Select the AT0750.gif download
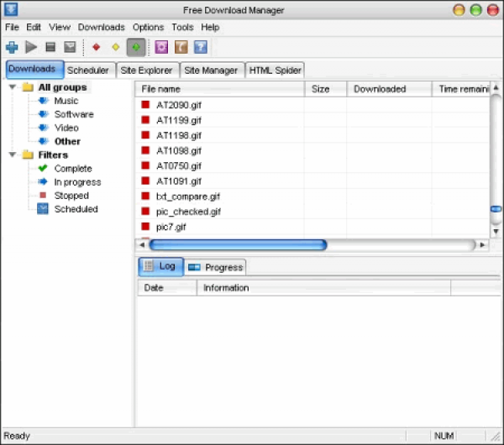504x445 pixels. click(179, 165)
